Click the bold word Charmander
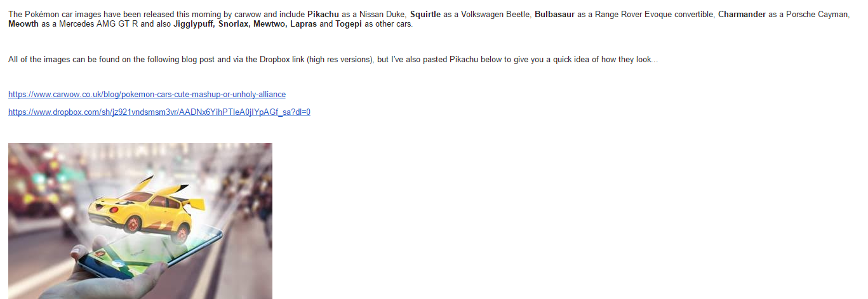 (742, 14)
